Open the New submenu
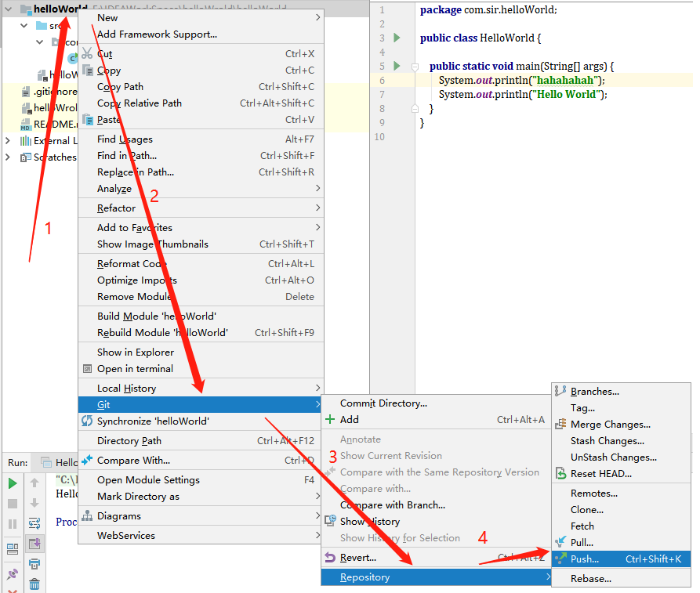The width and height of the screenshot is (700, 593). coord(201,17)
